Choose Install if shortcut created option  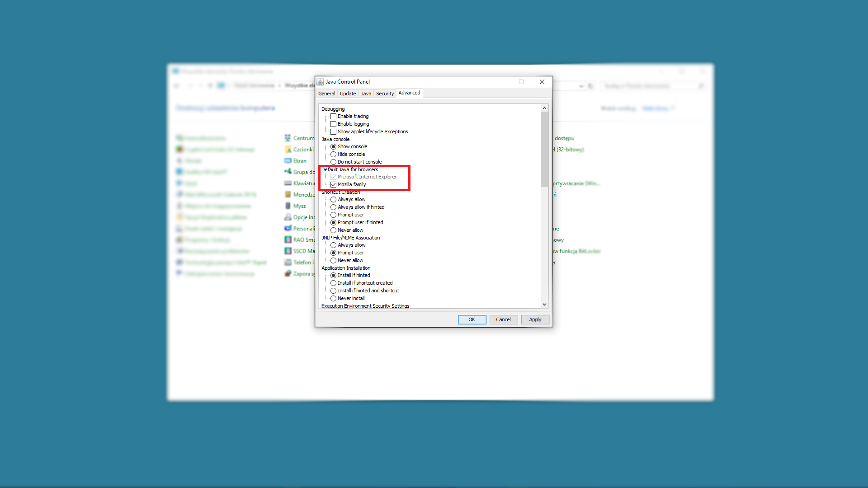pyautogui.click(x=334, y=283)
